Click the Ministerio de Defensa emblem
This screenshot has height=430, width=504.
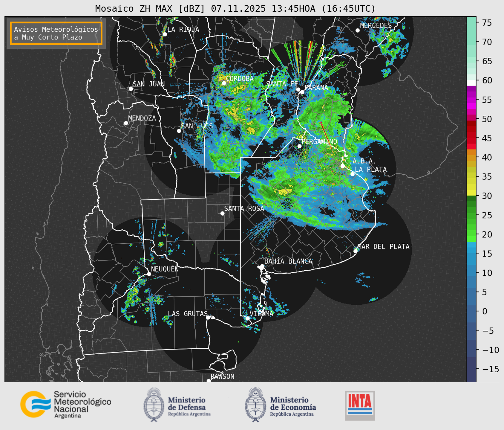pyautogui.click(x=154, y=405)
